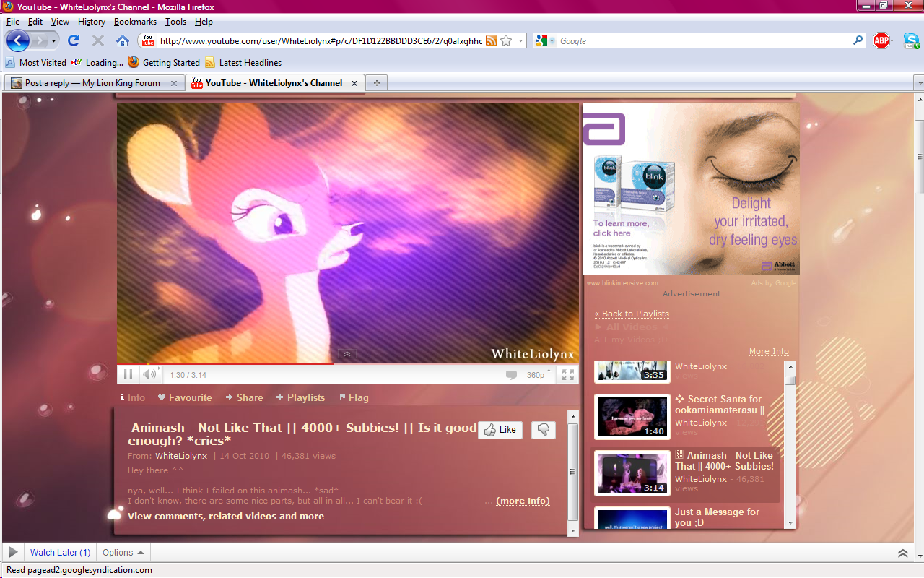Open Secret Santa video thumbnail

click(x=632, y=417)
